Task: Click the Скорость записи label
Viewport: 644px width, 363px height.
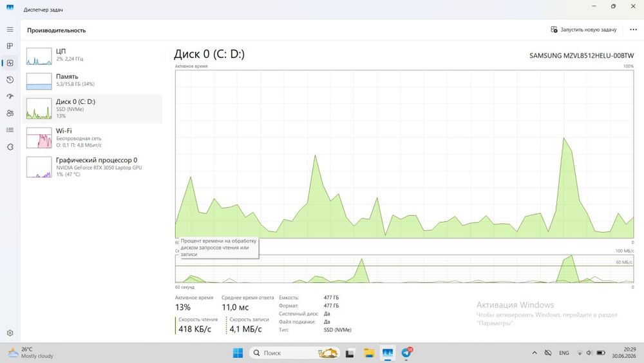Action: [249, 319]
